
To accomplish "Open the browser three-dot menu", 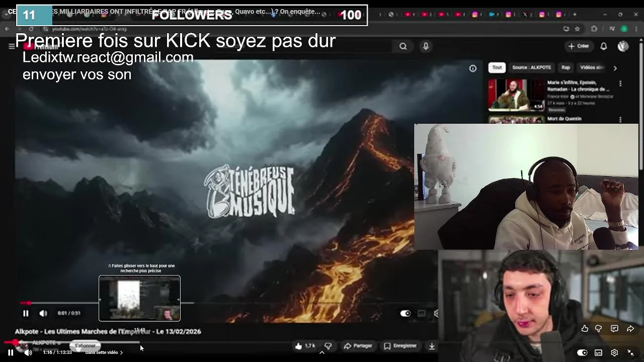I will (635, 29).
